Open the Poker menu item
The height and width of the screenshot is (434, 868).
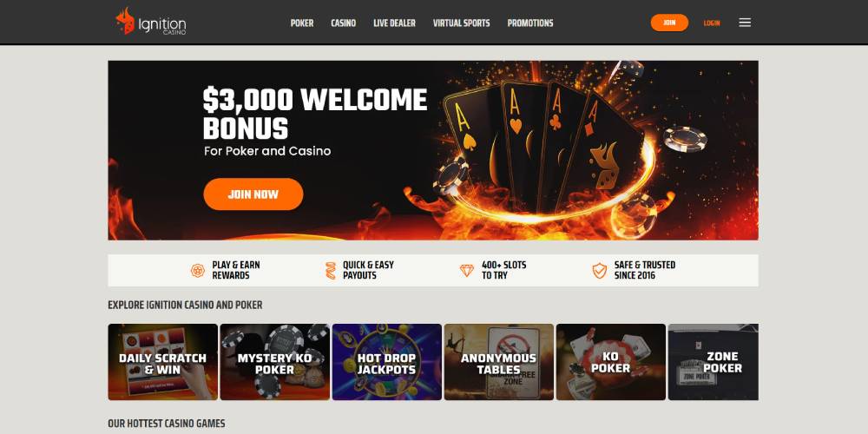[302, 23]
